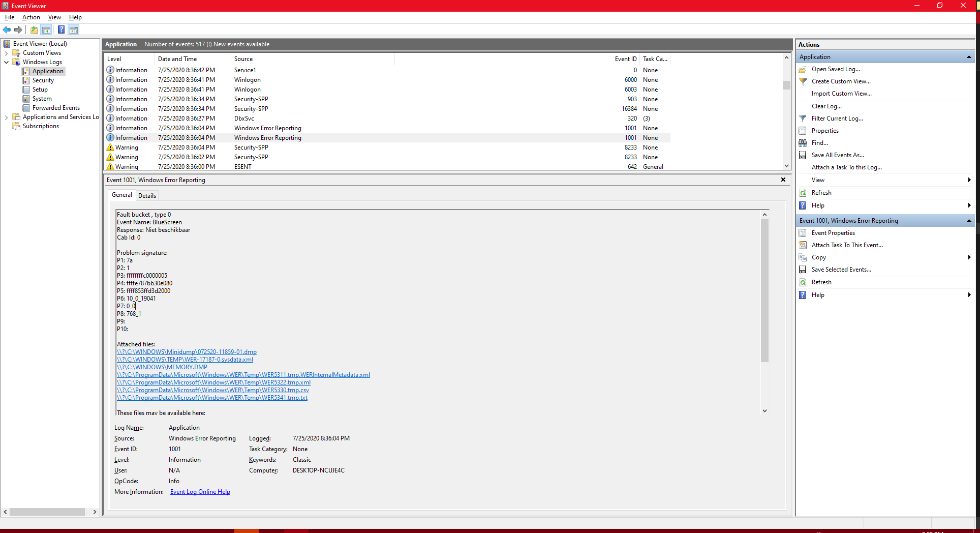980x533 pixels.
Task: Click the Help icon in Event 1001 actions
Action: 803,295
